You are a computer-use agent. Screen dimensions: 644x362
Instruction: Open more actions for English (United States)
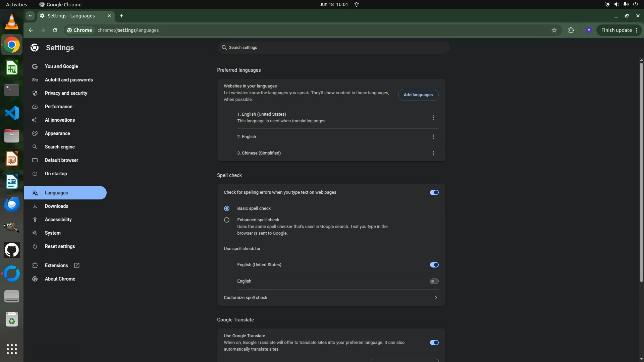433,118
